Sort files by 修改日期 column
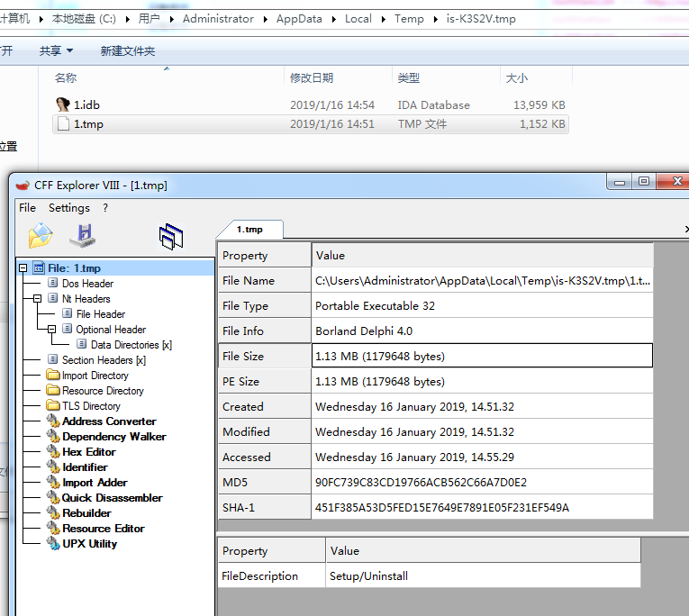Viewport: 689px width, 616px height. pyautogui.click(x=311, y=78)
